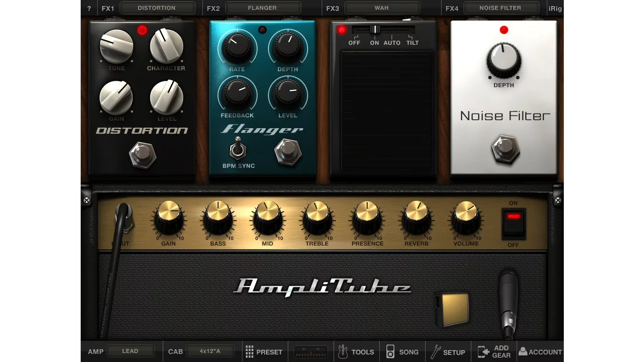The image size is (644, 362).
Task: Select the FX2 FLANGER slot label
Action: pyautogui.click(x=263, y=8)
